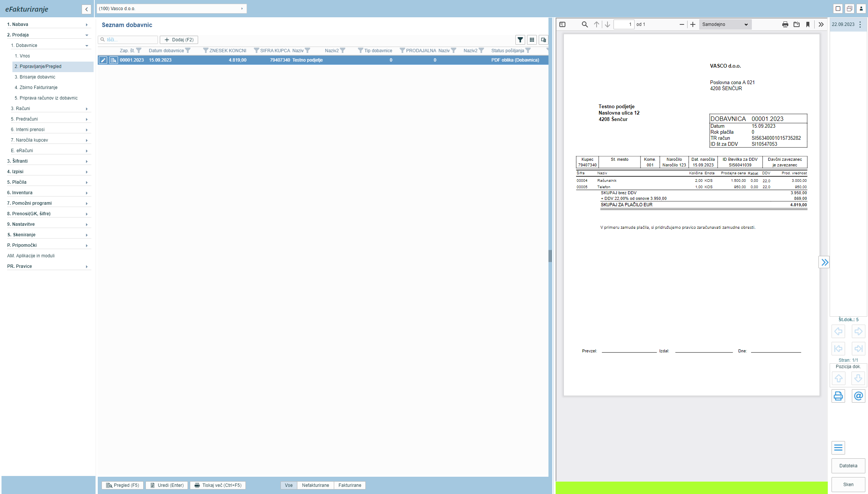Expand the 1. Nabava menu
The width and height of the screenshot is (868, 494).
(x=49, y=24)
